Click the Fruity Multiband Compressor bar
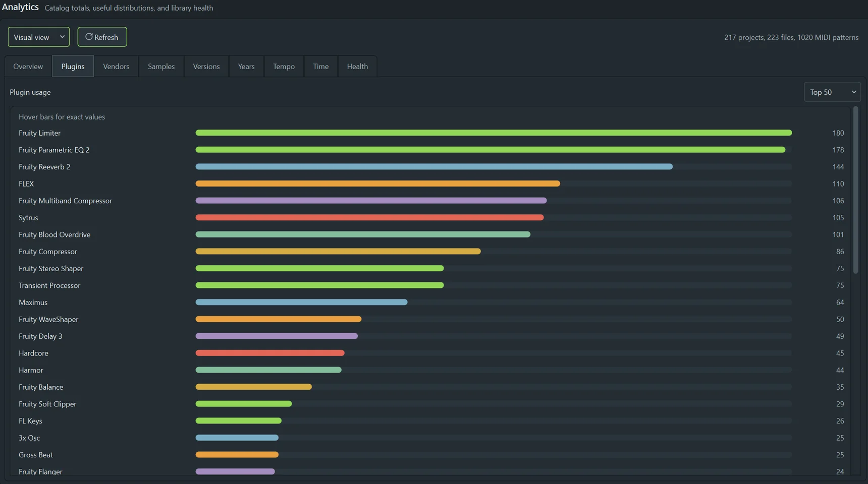This screenshot has width=868, height=484. pos(371,201)
